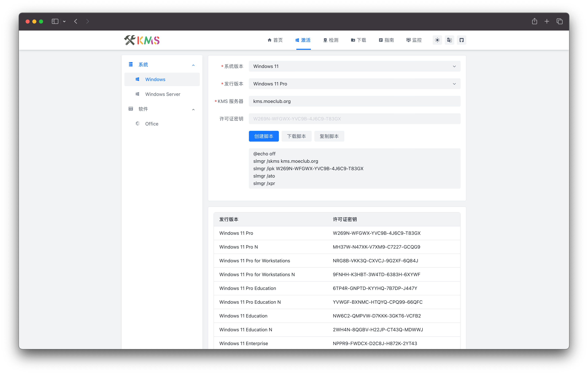Viewport: 588px width, 374px height.
Task: Click key 6TP4R-GNPTD-KYYHQ-7B7DP-J447Y
Action: pos(375,288)
